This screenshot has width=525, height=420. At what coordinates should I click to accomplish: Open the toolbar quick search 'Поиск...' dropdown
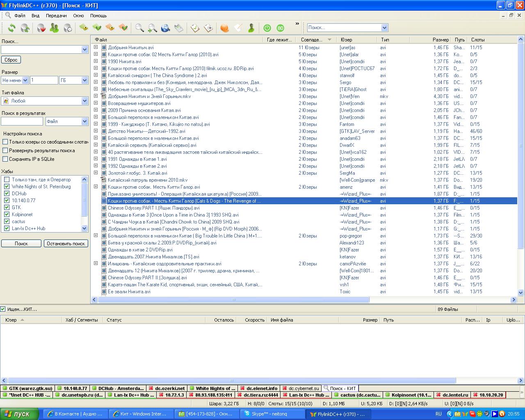point(384,28)
